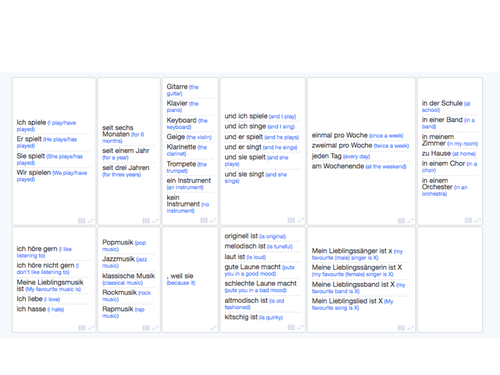Click the swap arrows icon on the 'Ich spiele' card
The width and height of the screenshot is (500, 375).
pyautogui.click(x=91, y=221)
